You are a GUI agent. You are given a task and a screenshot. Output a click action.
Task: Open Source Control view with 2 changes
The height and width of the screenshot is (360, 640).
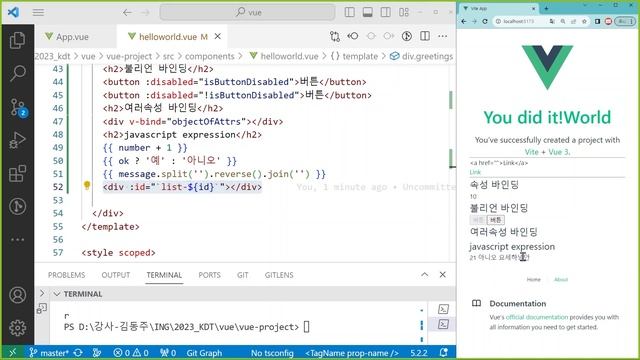click(x=18, y=107)
